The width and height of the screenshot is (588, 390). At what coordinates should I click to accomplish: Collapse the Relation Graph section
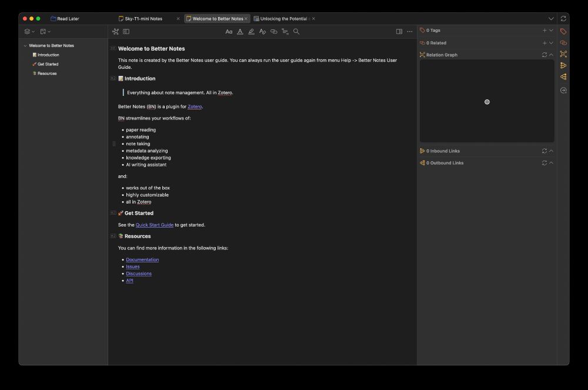[552, 55]
